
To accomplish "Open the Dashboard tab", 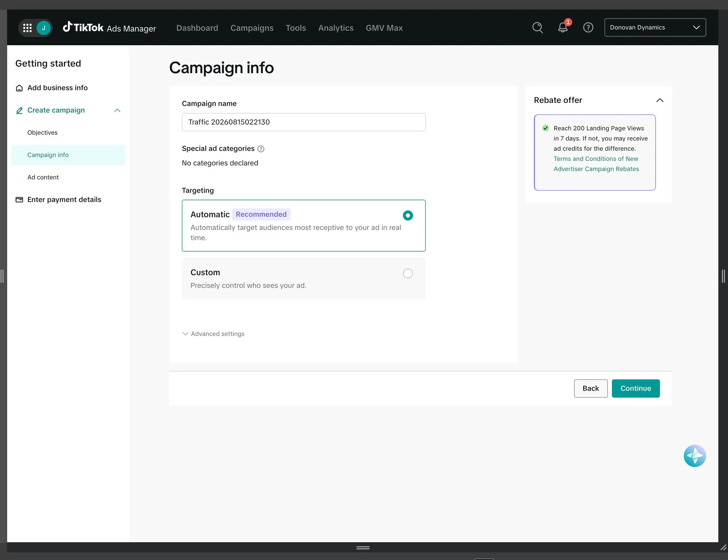I will tap(197, 28).
